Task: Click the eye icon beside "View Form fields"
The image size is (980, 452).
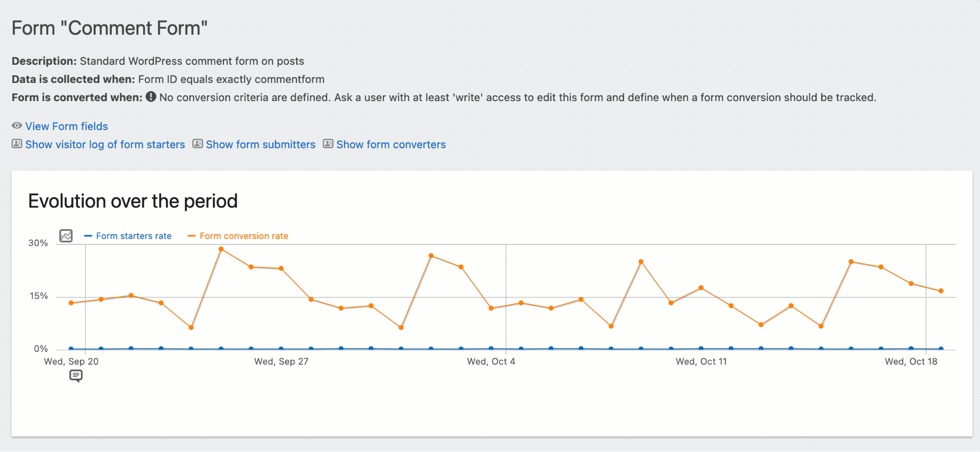Action: (17, 126)
